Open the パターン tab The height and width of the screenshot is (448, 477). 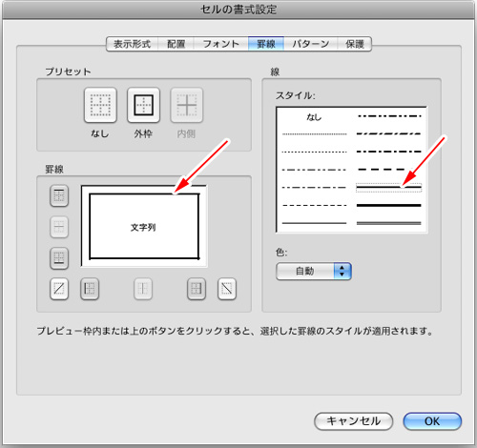pyautogui.click(x=311, y=44)
